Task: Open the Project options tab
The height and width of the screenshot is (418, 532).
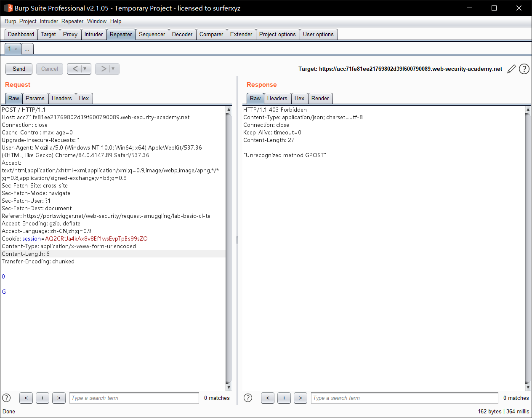Action: tap(277, 35)
